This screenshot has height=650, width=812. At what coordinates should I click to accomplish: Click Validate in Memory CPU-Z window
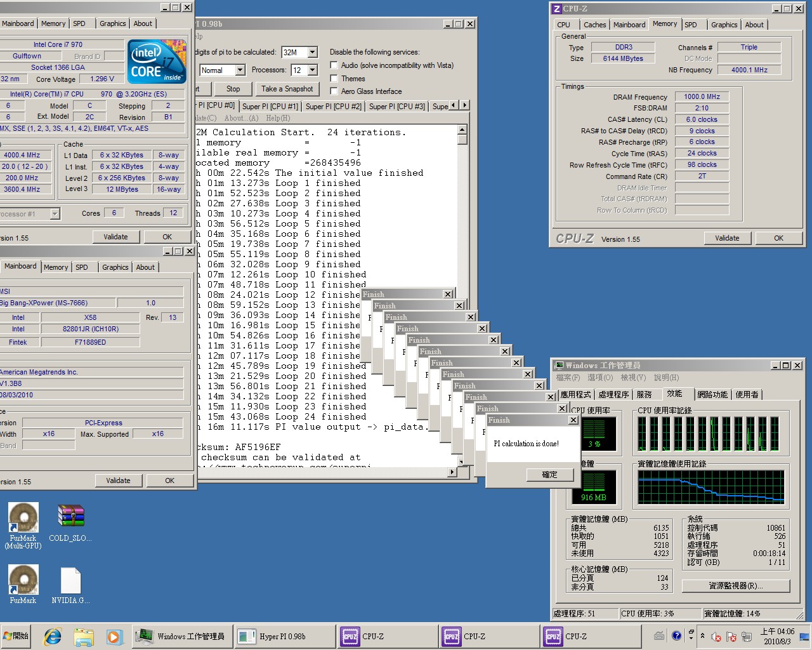coord(727,238)
